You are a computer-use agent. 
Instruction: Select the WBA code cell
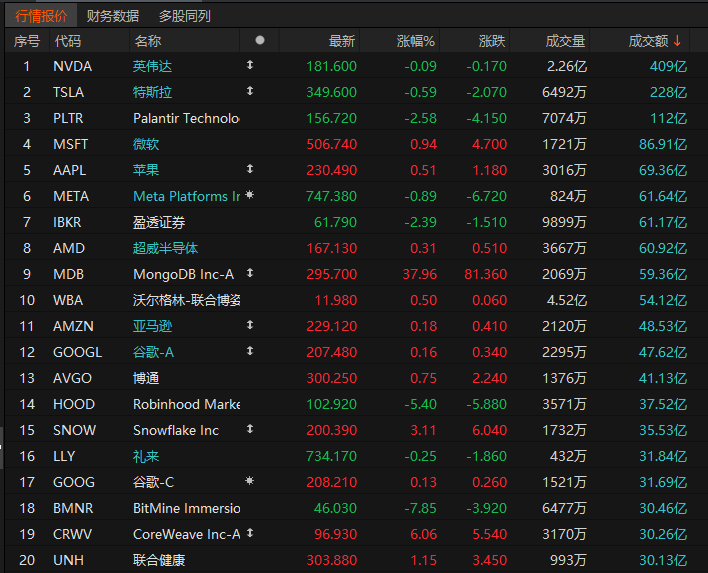(x=68, y=300)
